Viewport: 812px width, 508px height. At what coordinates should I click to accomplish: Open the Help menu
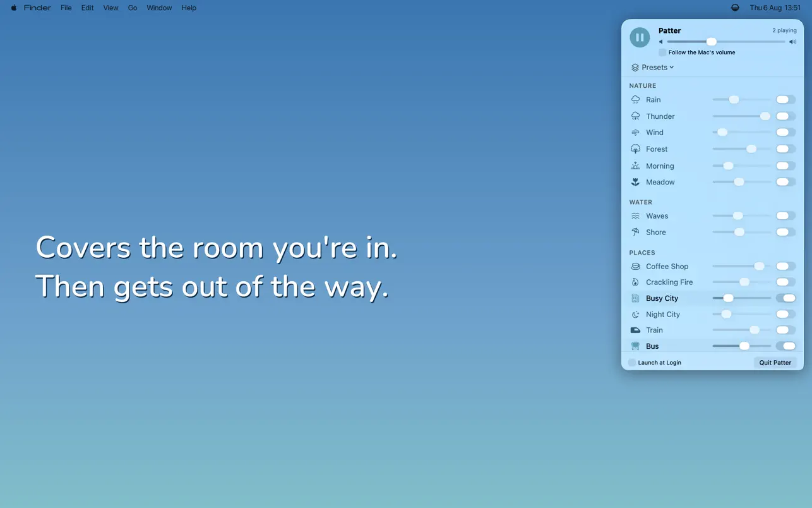[x=189, y=8]
